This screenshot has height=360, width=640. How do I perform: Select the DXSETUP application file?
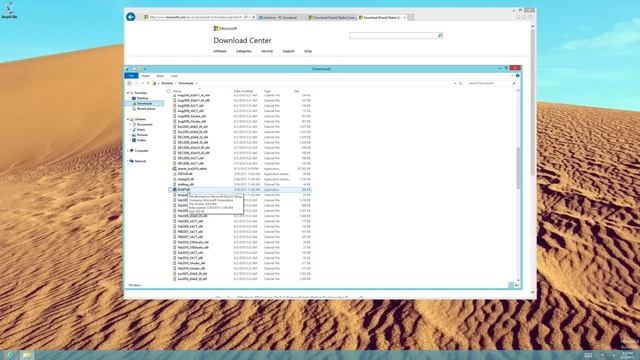click(184, 190)
